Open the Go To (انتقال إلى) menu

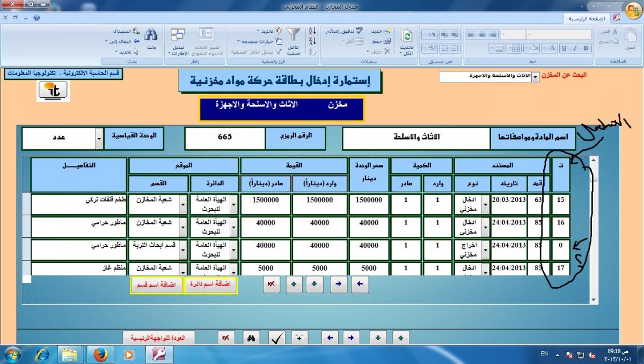(x=122, y=41)
